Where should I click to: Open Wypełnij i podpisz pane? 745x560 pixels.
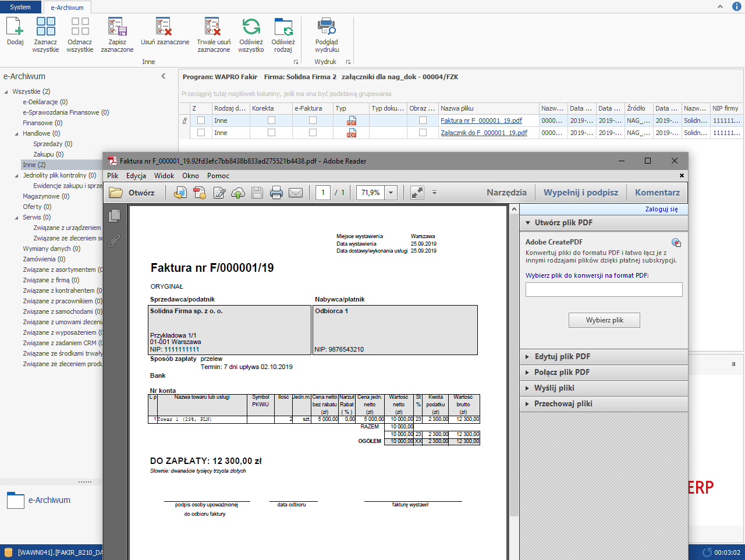coord(581,193)
